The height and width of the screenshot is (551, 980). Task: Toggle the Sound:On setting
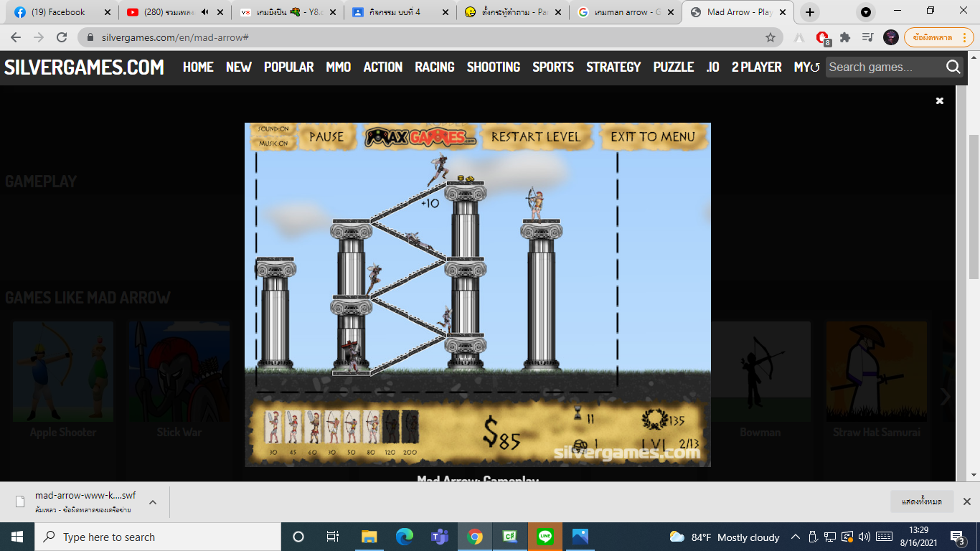(274, 129)
